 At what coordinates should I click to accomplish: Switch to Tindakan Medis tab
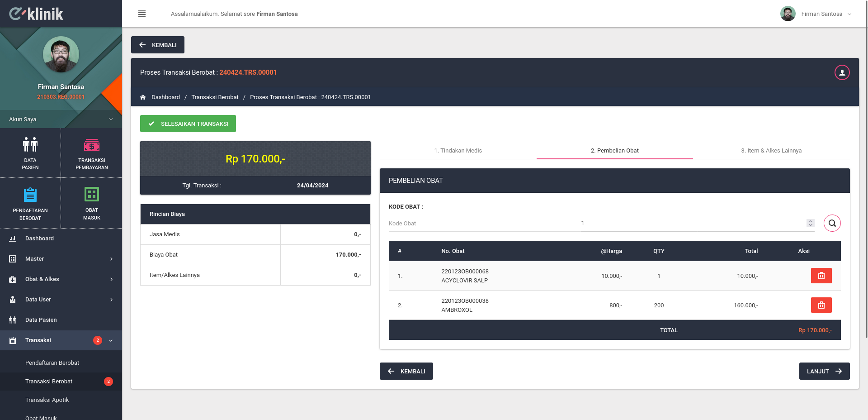point(458,151)
